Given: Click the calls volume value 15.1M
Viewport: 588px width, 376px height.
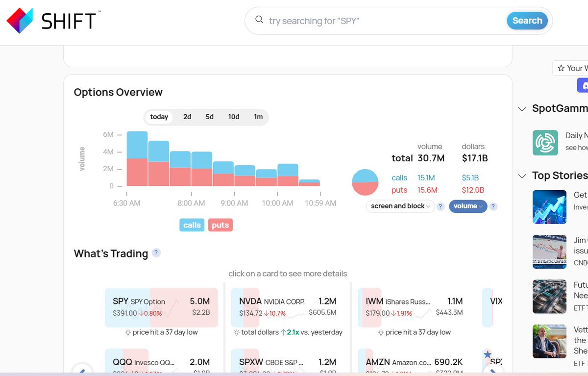Looking at the screenshot, I should point(426,178).
